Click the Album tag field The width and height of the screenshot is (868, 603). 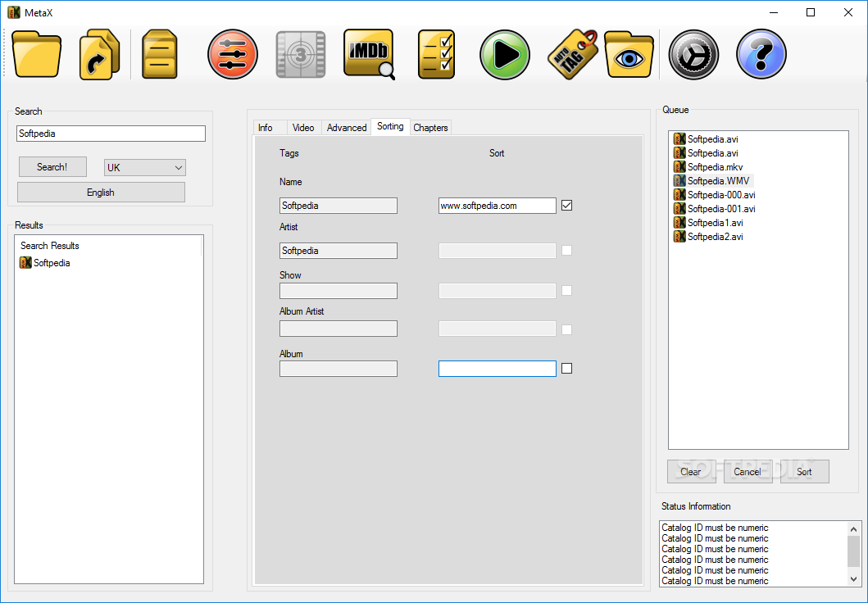click(339, 369)
